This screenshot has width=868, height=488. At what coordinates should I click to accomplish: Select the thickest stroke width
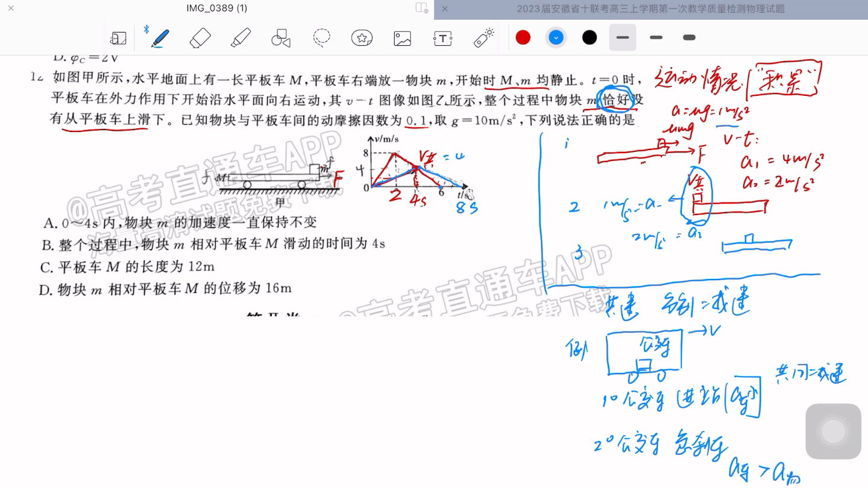[x=688, y=37]
